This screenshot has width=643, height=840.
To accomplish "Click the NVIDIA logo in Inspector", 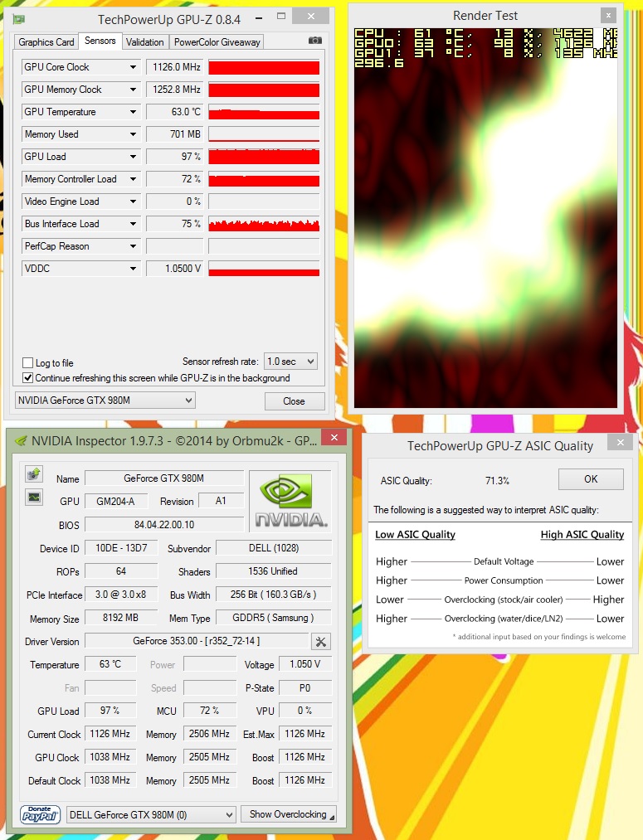I will [290, 502].
